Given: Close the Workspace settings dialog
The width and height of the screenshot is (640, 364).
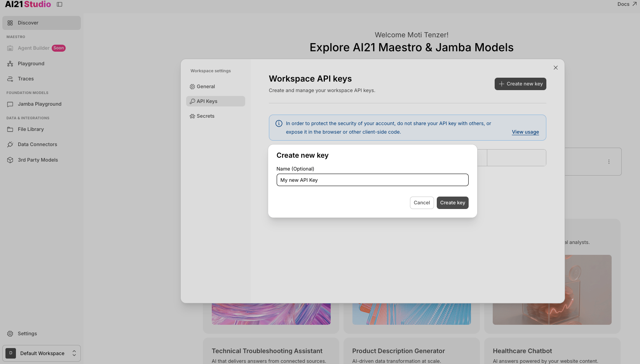Looking at the screenshot, I should pyautogui.click(x=556, y=68).
